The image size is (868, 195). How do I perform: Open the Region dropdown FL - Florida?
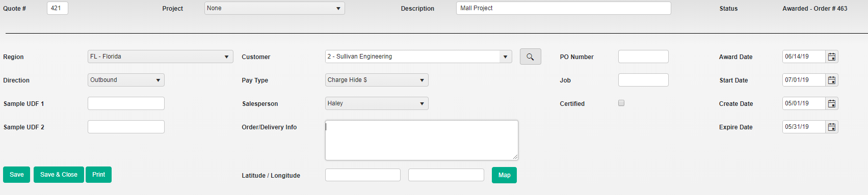161,57
